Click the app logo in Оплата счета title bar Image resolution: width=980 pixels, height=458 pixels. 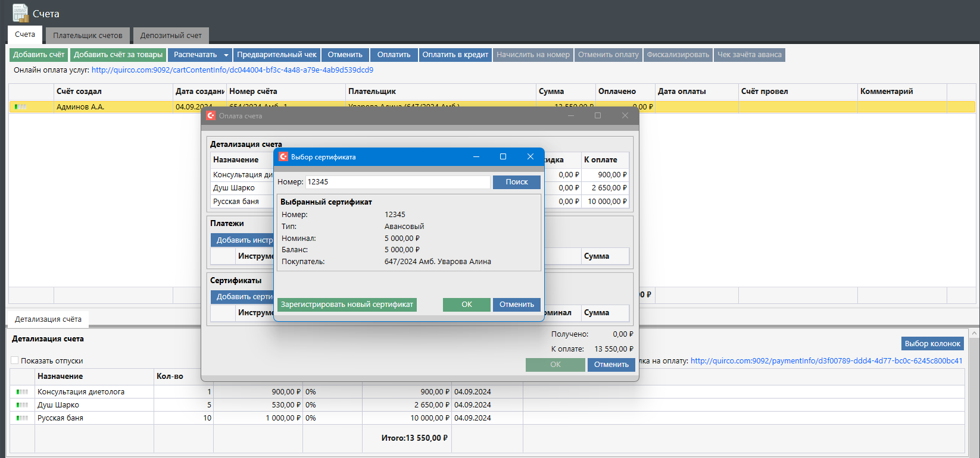(211, 115)
